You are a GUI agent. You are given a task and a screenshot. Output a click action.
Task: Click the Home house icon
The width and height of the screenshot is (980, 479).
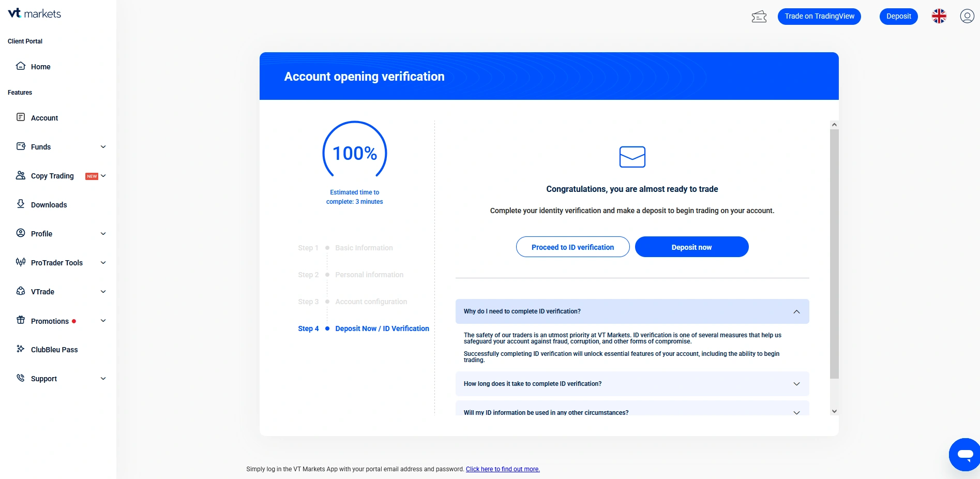pos(21,66)
